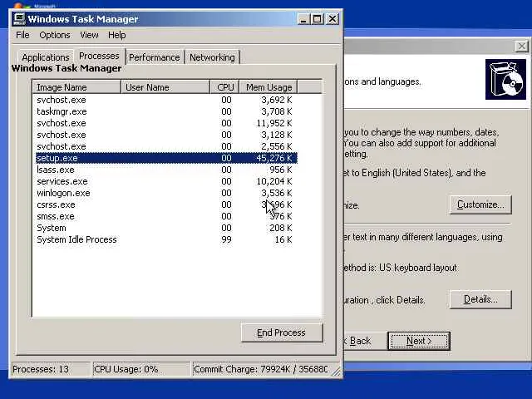
Task: Close the Windows Task Manager window
Action: pos(332,19)
